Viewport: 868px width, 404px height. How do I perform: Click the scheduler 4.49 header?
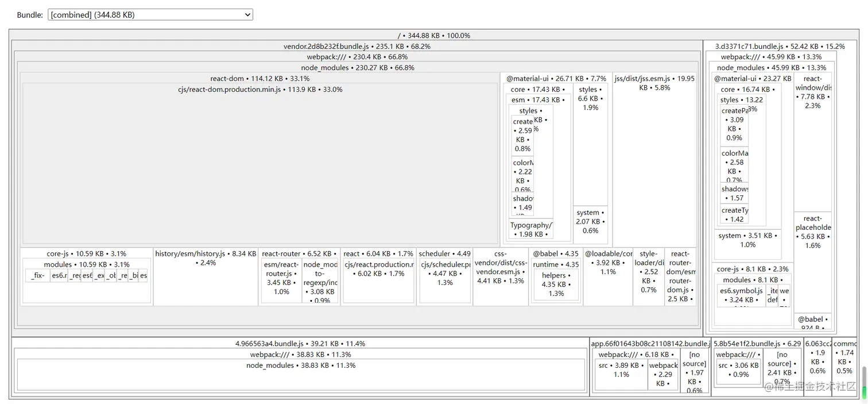[445, 253]
